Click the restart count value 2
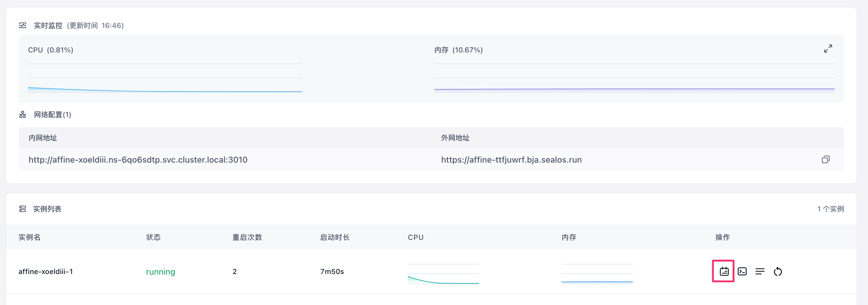Screen dimensions: 868x305 234,271
